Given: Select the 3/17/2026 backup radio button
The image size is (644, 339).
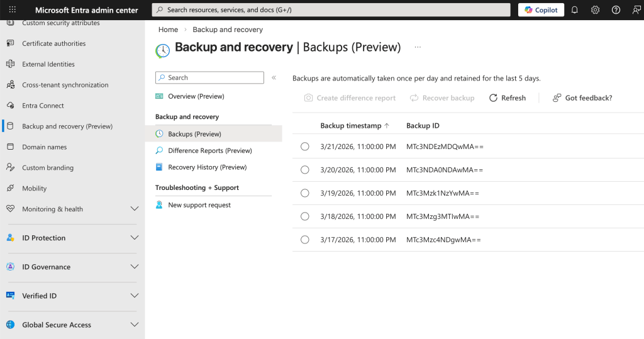Looking at the screenshot, I should coord(305,240).
